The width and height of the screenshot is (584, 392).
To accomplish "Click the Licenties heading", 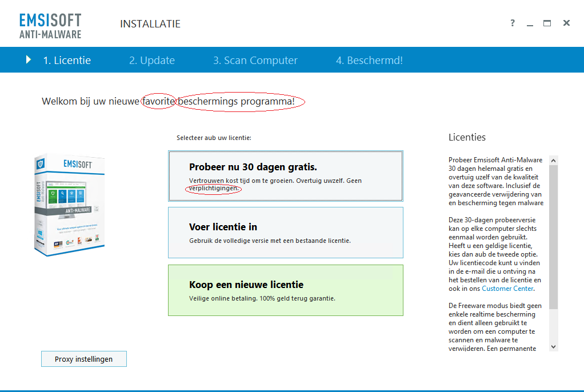I will pyautogui.click(x=467, y=137).
